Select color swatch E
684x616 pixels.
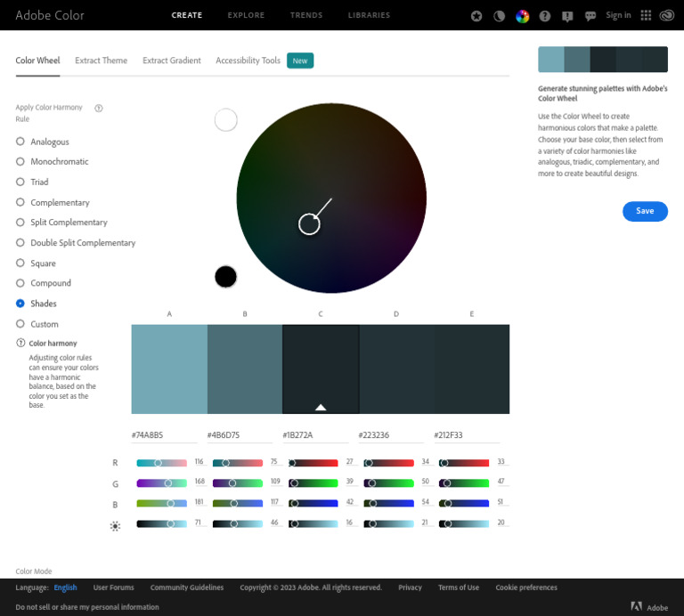tap(471, 369)
